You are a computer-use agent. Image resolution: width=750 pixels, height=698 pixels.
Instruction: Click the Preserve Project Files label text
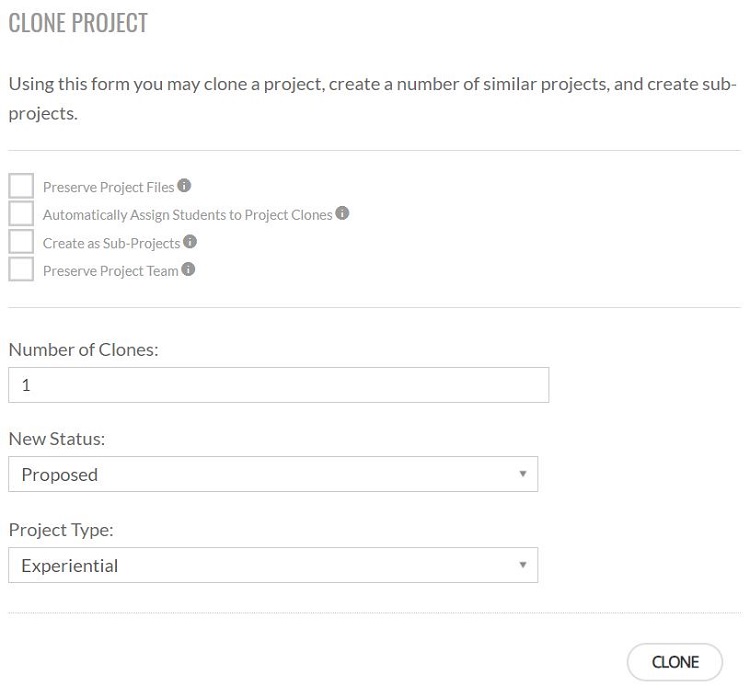(109, 187)
